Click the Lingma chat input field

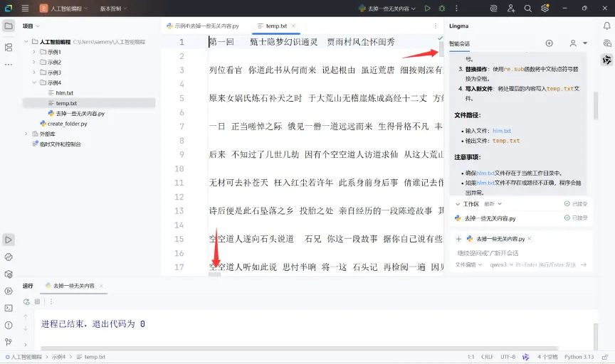522,253
